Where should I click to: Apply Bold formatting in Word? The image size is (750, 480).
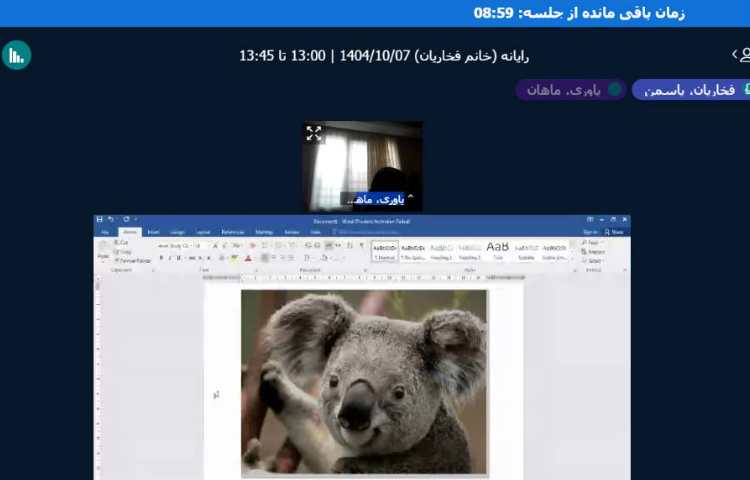tap(161, 258)
